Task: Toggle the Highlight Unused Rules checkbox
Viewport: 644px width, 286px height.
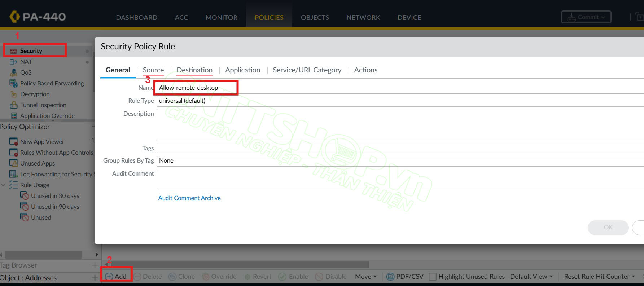Action: point(432,277)
